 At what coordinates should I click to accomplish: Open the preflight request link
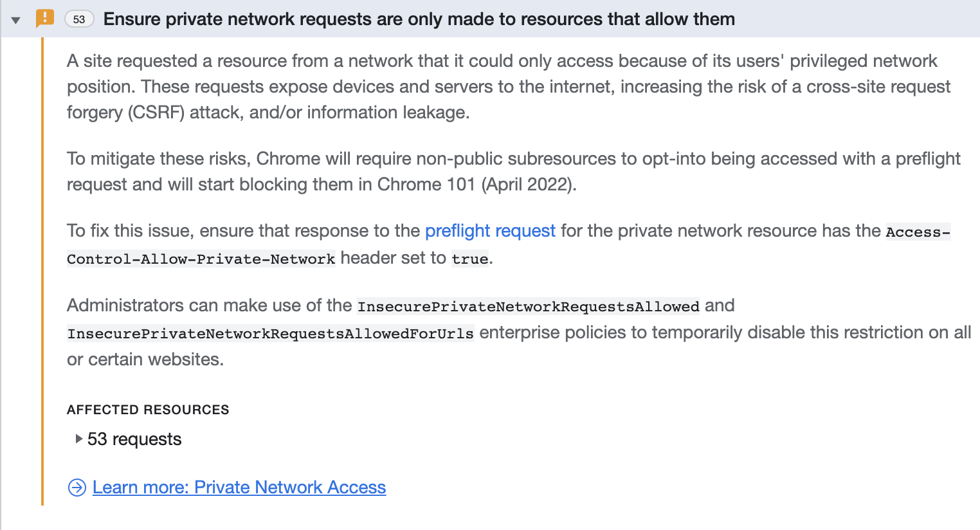489,230
